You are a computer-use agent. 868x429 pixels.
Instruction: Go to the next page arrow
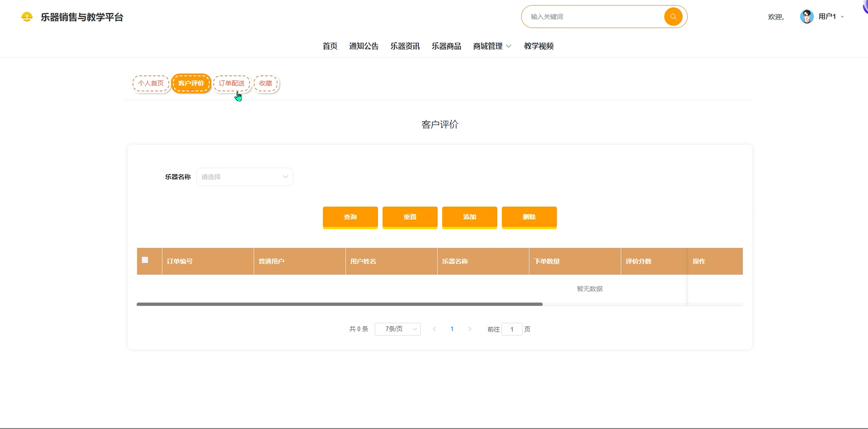[x=470, y=329]
